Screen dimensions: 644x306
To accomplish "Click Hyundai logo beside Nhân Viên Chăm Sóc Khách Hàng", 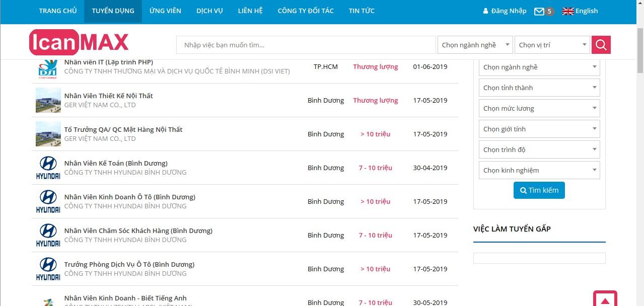I will [48, 235].
